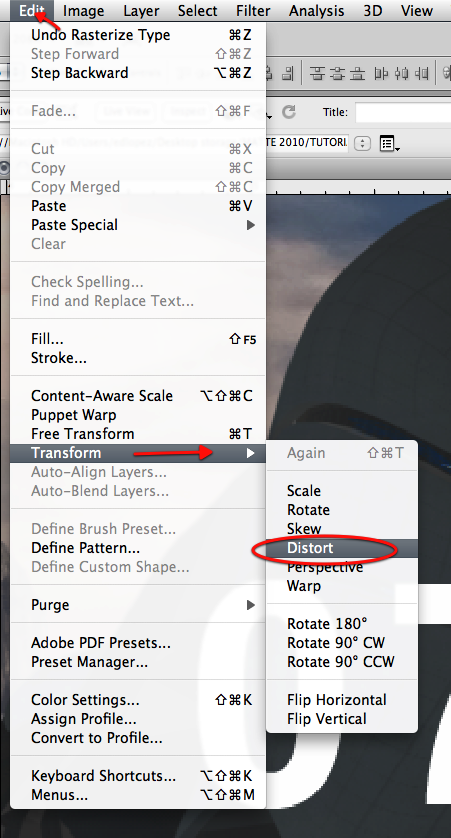Click the Align bottom edges icon
This screenshot has height=838, width=451.
[x=289, y=73]
